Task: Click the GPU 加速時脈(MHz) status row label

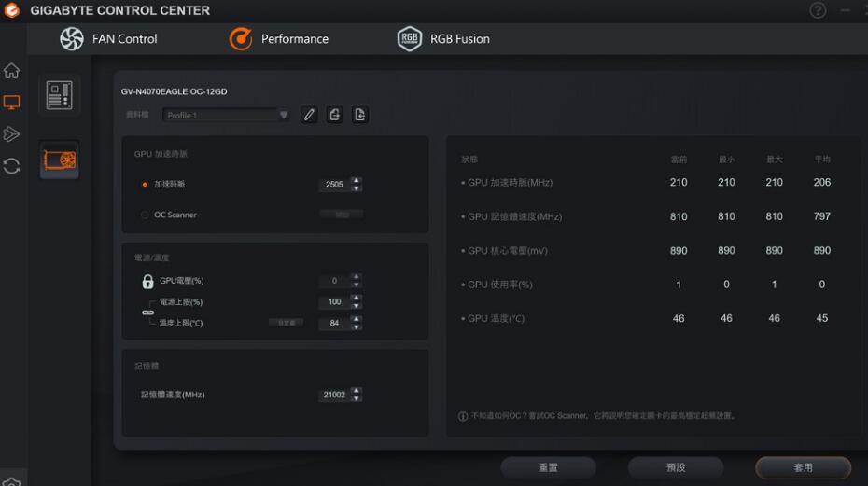Action: 510,182
